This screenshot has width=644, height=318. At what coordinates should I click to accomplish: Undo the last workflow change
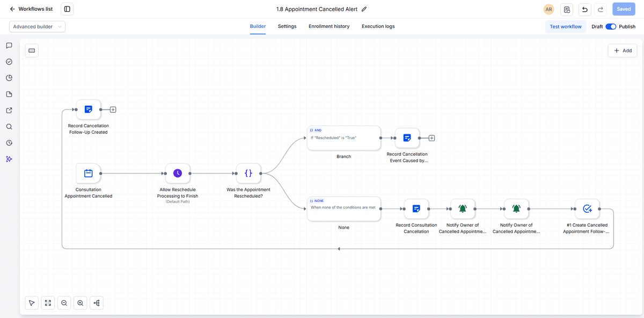pos(584,9)
